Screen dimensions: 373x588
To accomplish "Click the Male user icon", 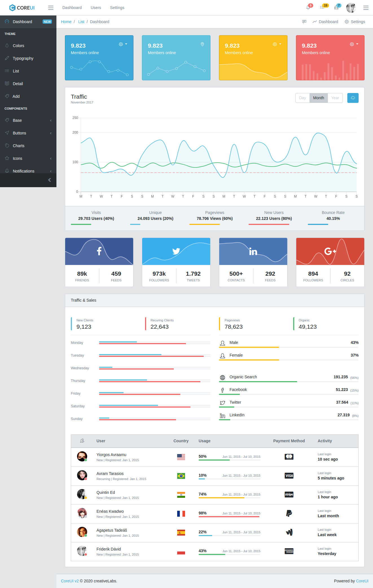I will coord(223,343).
